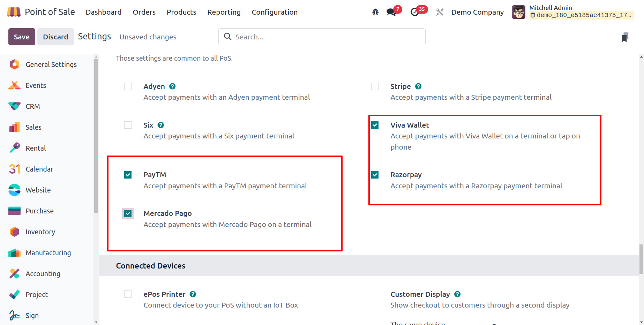Click the Settings breadcrumb title

[x=95, y=37]
